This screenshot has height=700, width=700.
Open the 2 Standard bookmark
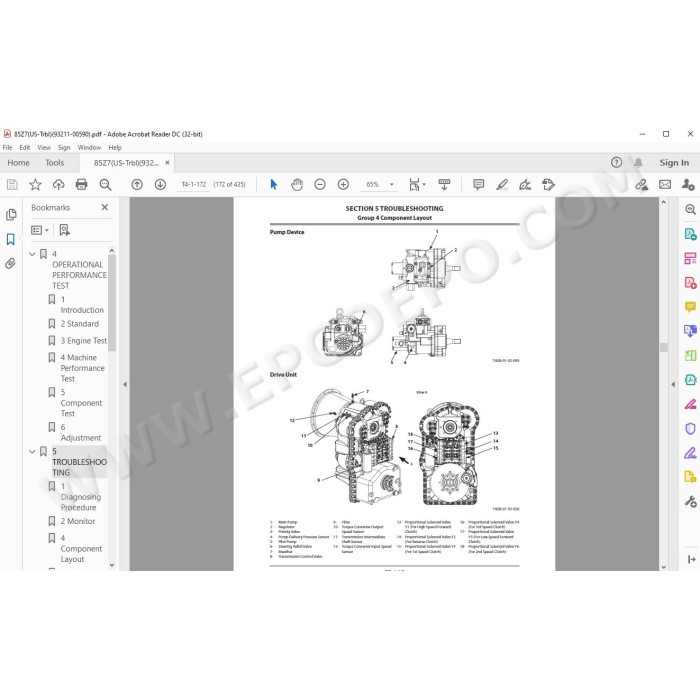pos(79,324)
